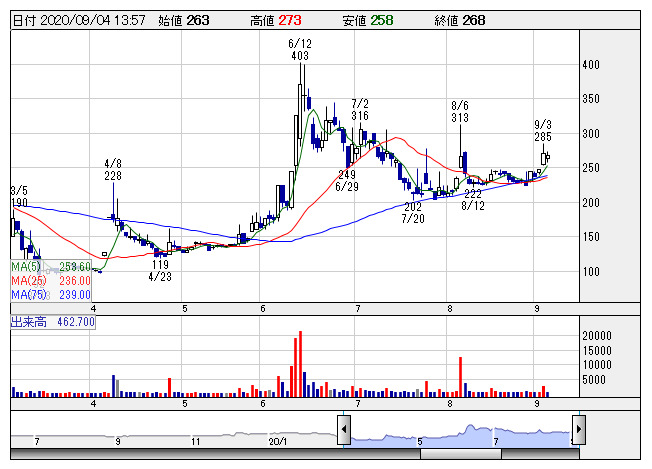The image size is (652, 469).
Task: Click the 4/8 high marker 228
Action: click(113, 176)
